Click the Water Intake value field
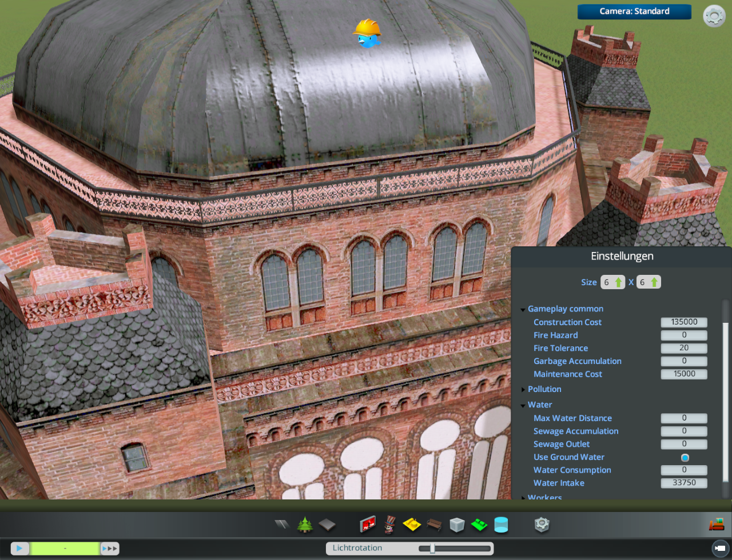This screenshot has width=732, height=560. 684,483
